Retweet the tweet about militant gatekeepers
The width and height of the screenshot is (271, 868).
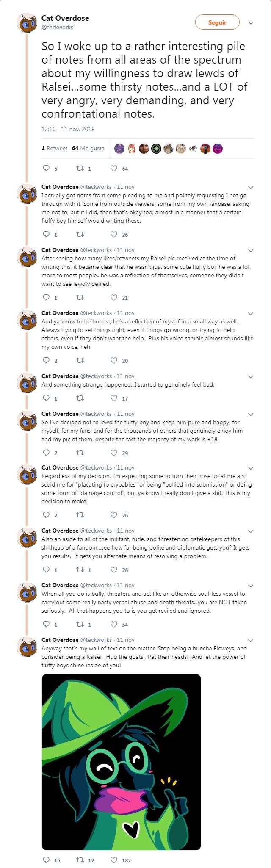79,569
